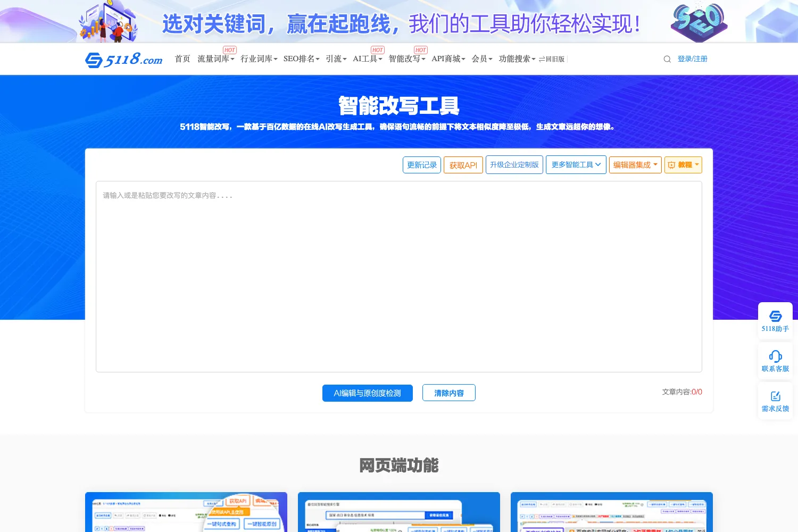
Task: Expand the 功能搜索 menu
Action: pos(517,59)
